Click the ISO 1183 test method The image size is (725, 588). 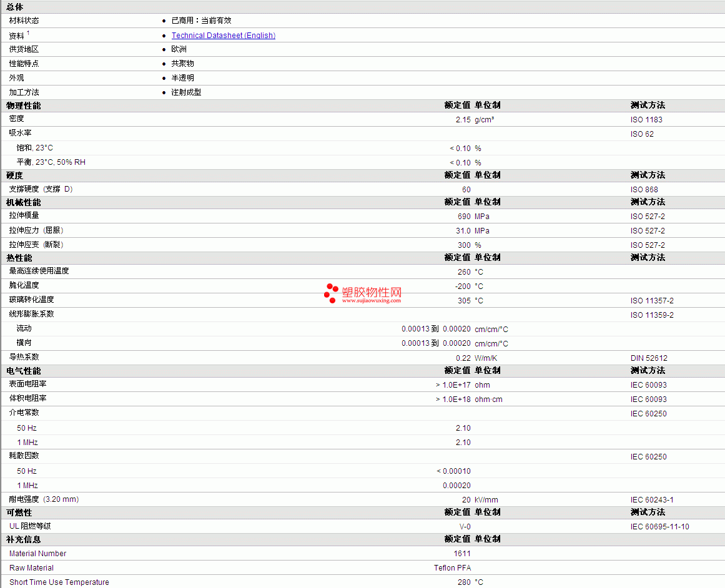click(646, 120)
